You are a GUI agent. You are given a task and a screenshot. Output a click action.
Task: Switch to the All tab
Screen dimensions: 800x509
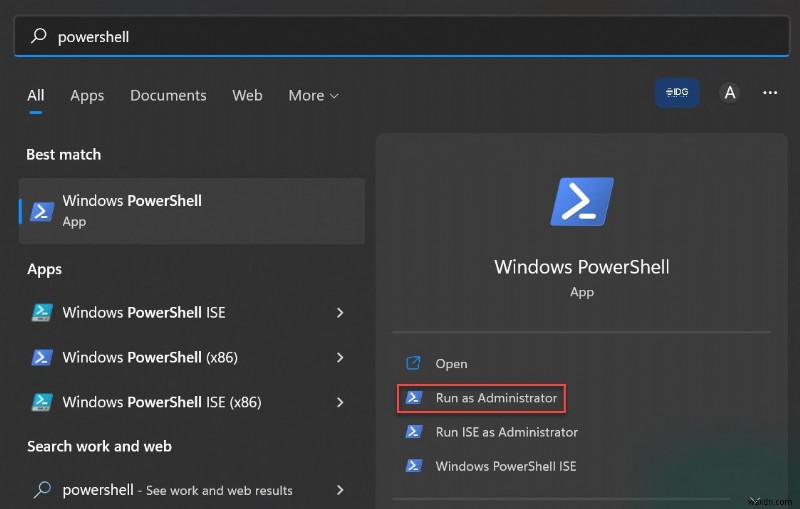[36, 95]
